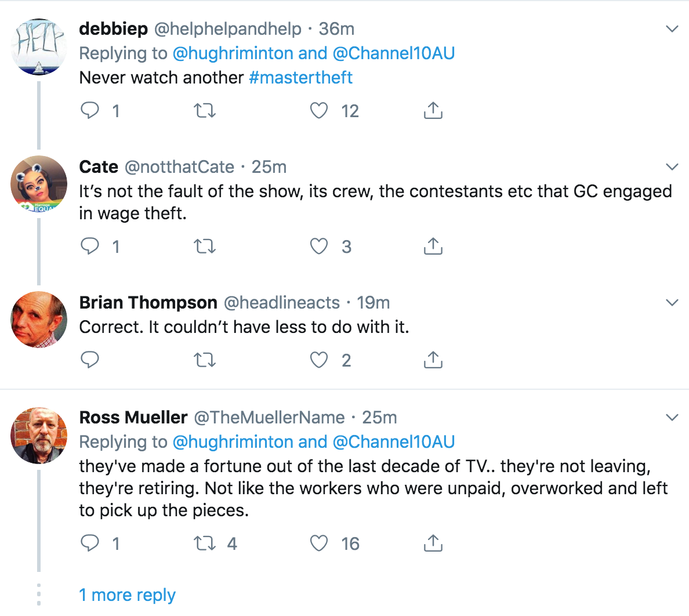Open options chevron on debbiep's tweet
689x616 pixels.
click(672, 29)
